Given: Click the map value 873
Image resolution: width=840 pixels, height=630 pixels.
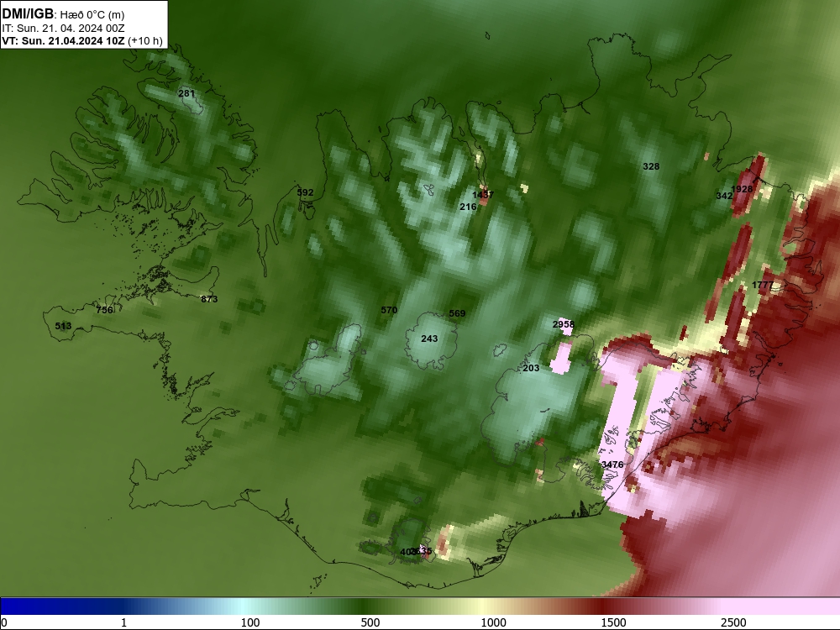Looking at the screenshot, I should (209, 299).
